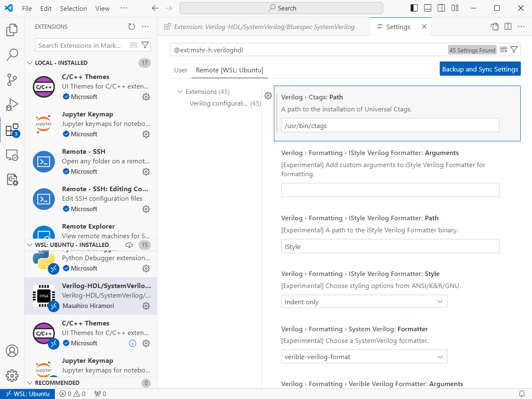Clear settings search input
The width and height of the screenshot is (532, 399).
[x=503, y=50]
